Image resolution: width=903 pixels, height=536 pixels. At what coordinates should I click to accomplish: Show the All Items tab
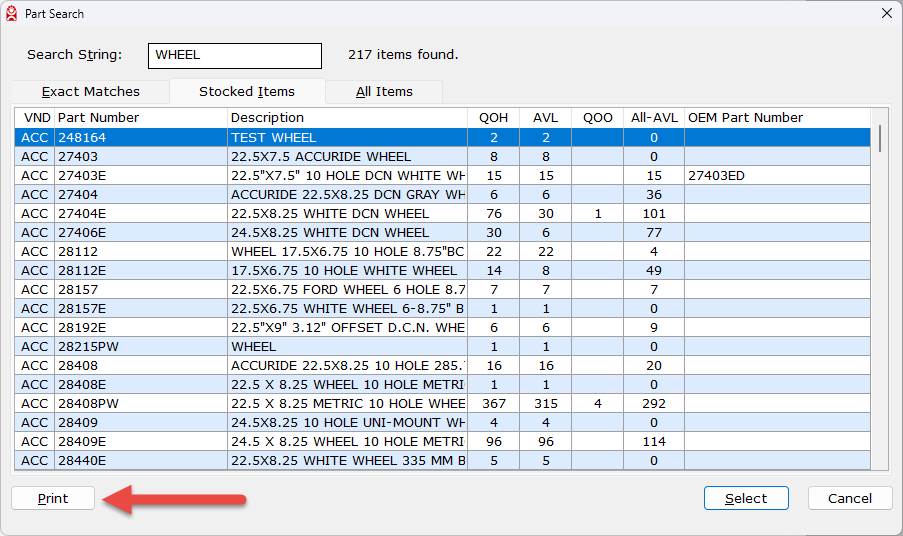[x=384, y=91]
